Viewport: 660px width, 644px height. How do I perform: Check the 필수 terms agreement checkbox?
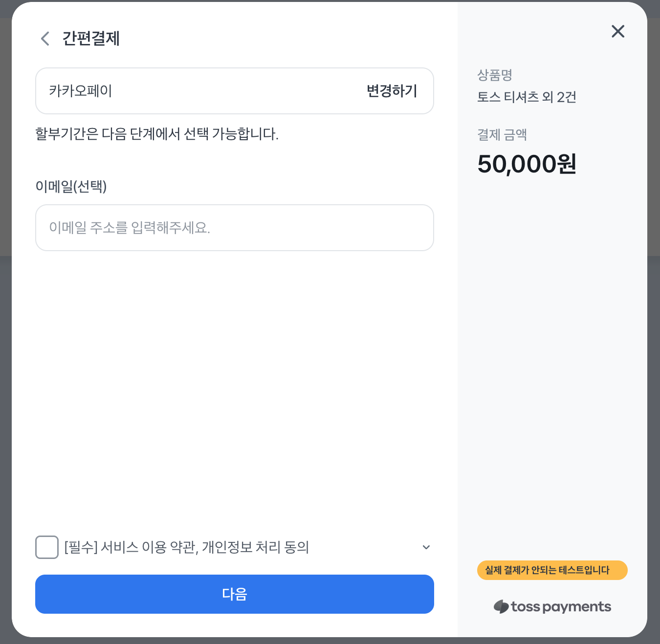pyautogui.click(x=47, y=547)
